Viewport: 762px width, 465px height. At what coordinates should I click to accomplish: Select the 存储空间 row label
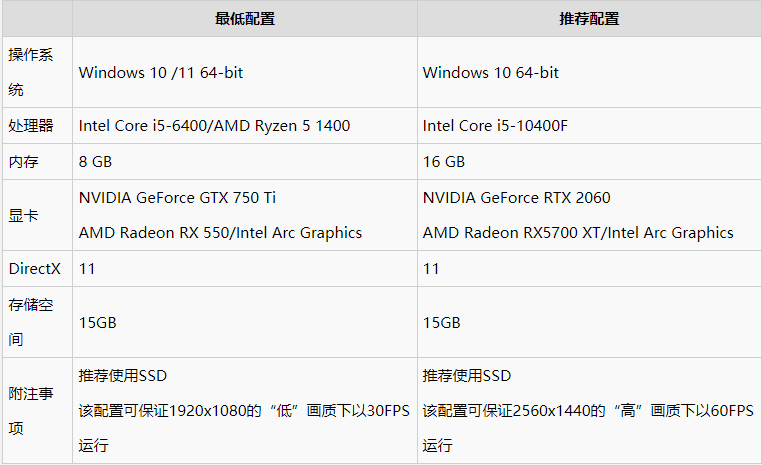point(31,322)
